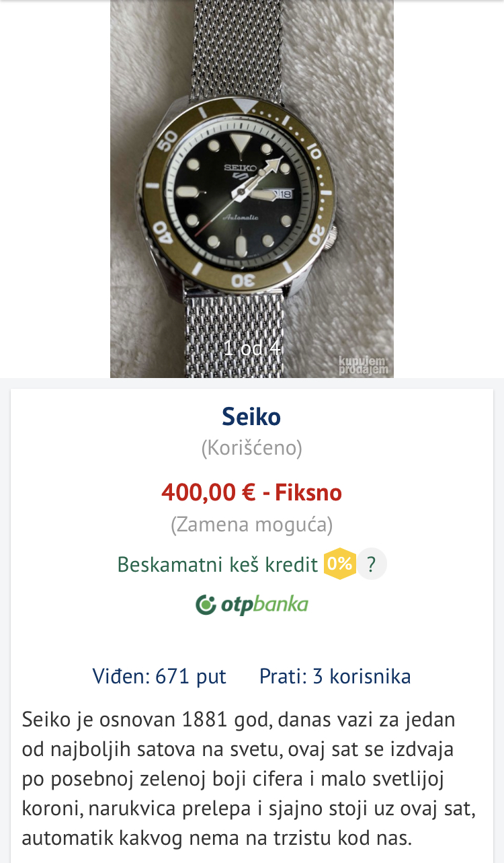Click the Viđen: 671 put counter
The image size is (504, 863).
pos(159,676)
